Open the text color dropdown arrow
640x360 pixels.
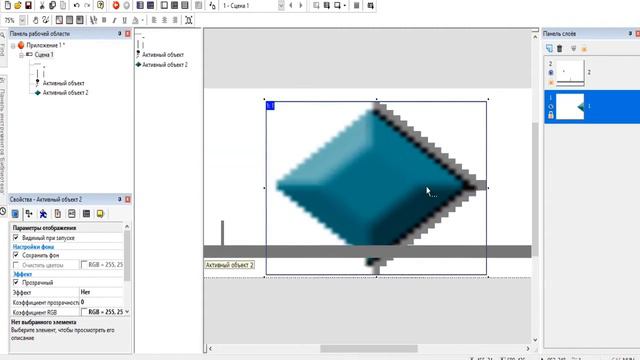tap(142, 20)
